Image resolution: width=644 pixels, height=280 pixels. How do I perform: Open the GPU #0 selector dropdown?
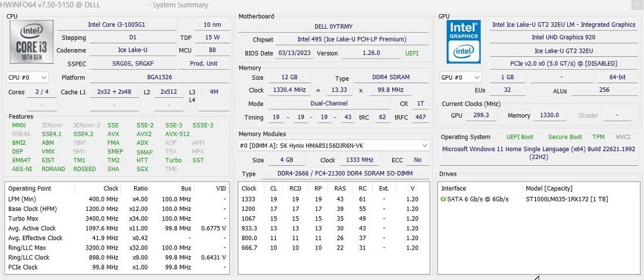click(x=460, y=77)
